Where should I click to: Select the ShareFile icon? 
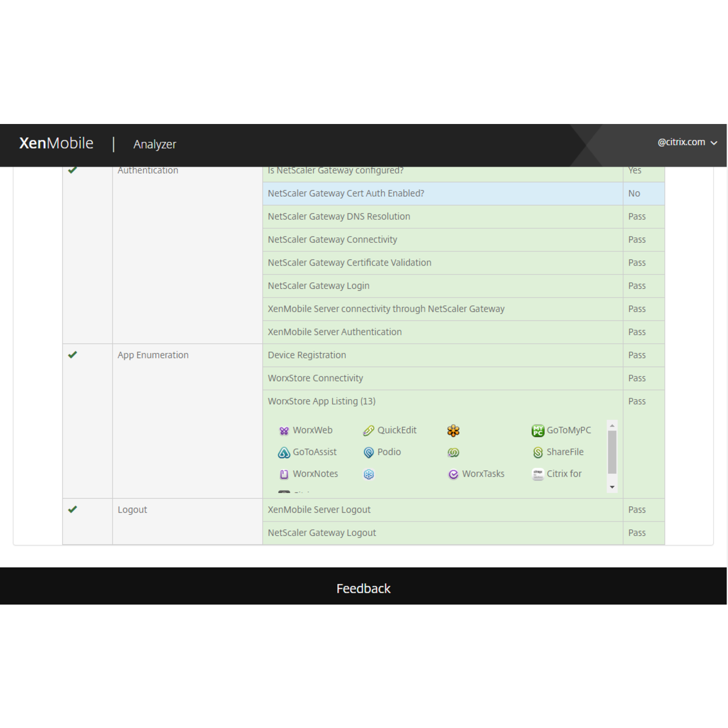point(537,452)
